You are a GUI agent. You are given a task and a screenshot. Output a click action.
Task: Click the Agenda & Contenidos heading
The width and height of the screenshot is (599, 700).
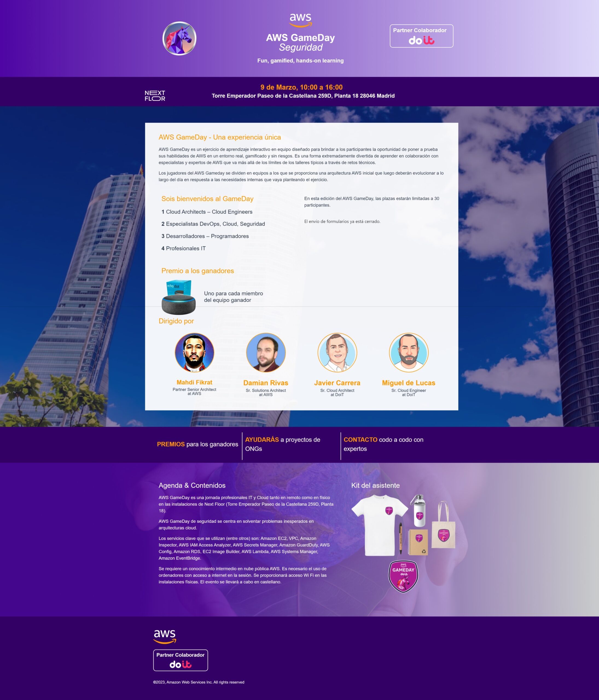click(192, 485)
